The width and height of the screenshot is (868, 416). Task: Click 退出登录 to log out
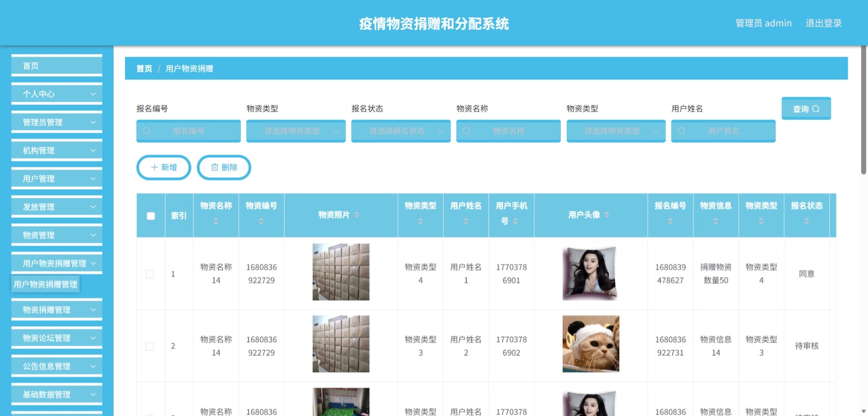(x=823, y=23)
